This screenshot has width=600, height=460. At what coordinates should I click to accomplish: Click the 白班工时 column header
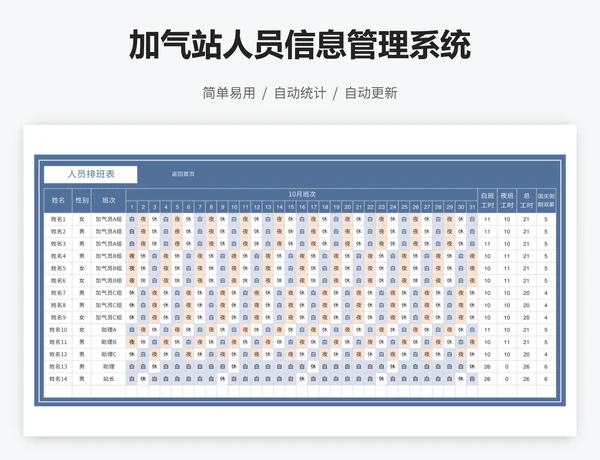point(488,201)
